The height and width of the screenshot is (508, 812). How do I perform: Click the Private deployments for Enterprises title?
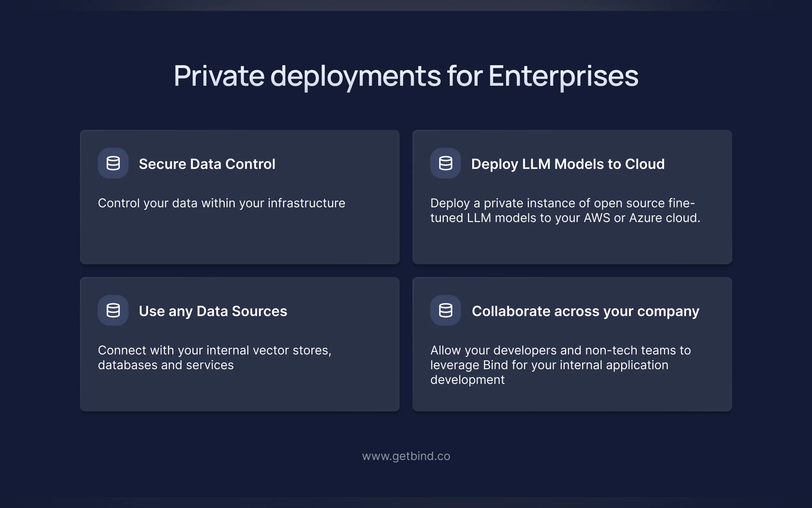406,76
